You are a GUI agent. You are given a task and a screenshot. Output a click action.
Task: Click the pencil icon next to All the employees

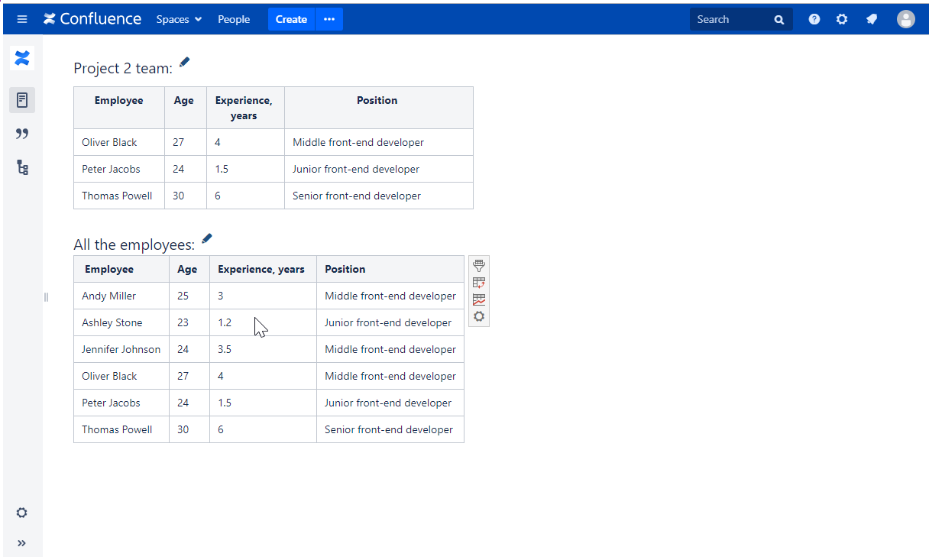(206, 239)
